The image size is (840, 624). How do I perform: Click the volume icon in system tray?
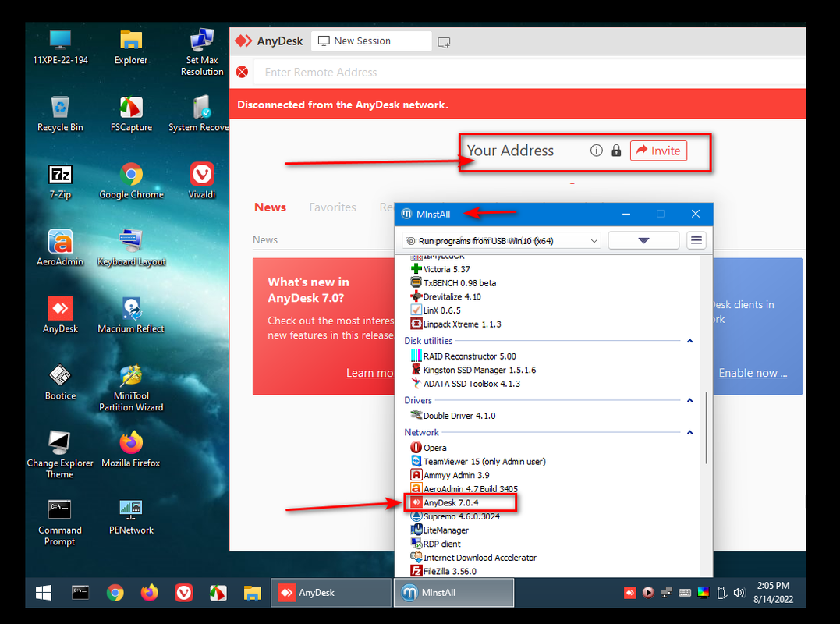click(739, 592)
